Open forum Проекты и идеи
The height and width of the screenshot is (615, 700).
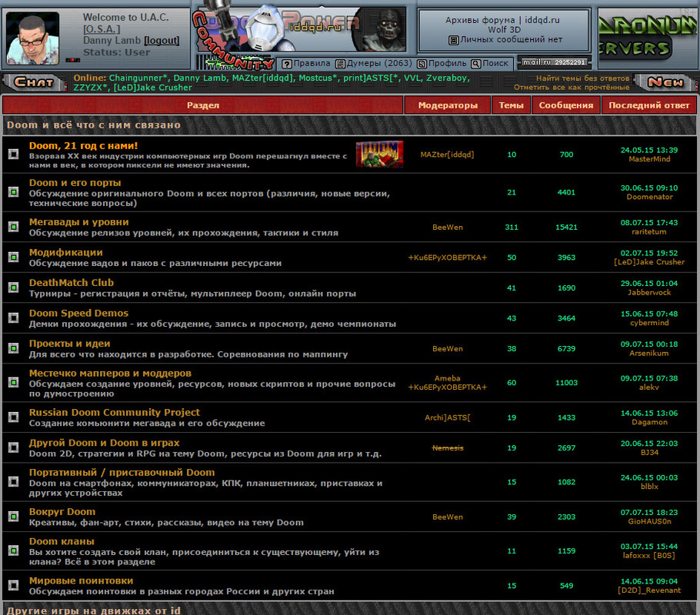pos(70,343)
